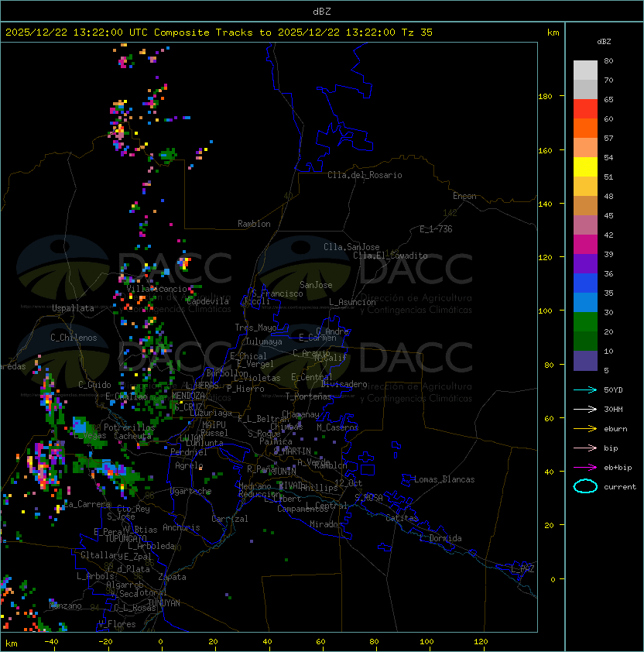
Task: Click the C_Guido label
Action: [94, 385]
